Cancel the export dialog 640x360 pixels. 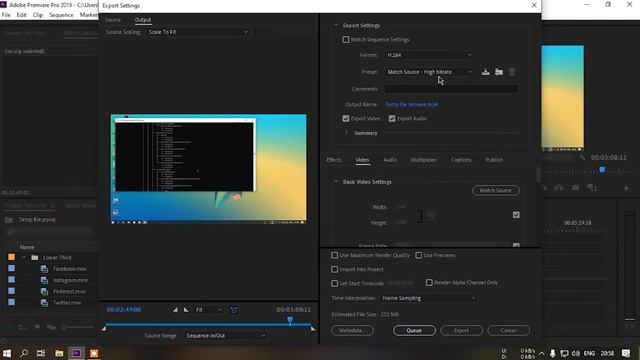click(x=509, y=331)
